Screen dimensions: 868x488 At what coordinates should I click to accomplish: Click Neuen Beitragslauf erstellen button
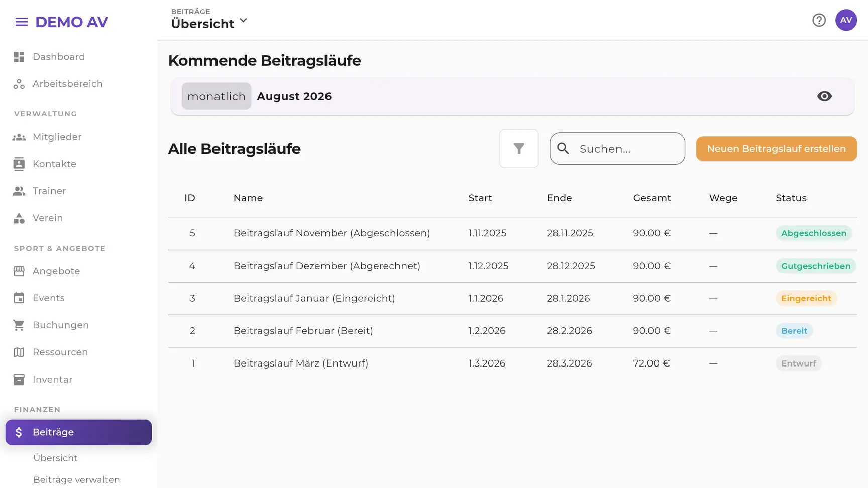(x=776, y=149)
